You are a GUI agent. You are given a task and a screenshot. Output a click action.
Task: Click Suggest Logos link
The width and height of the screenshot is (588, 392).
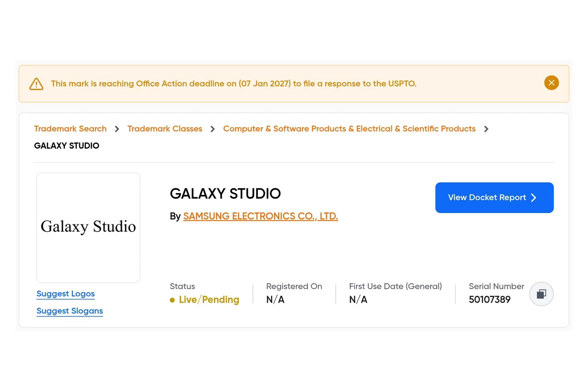coord(66,294)
